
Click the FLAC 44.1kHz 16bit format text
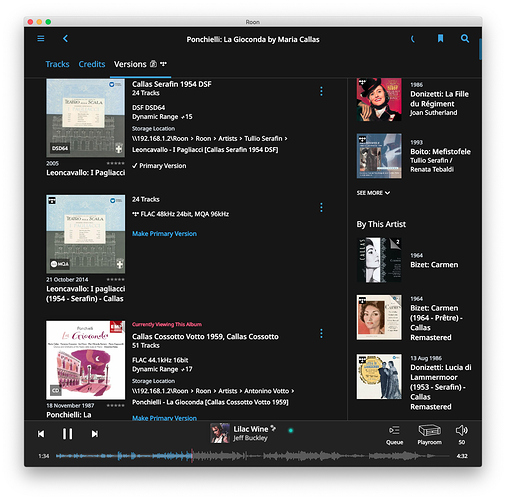pos(160,360)
